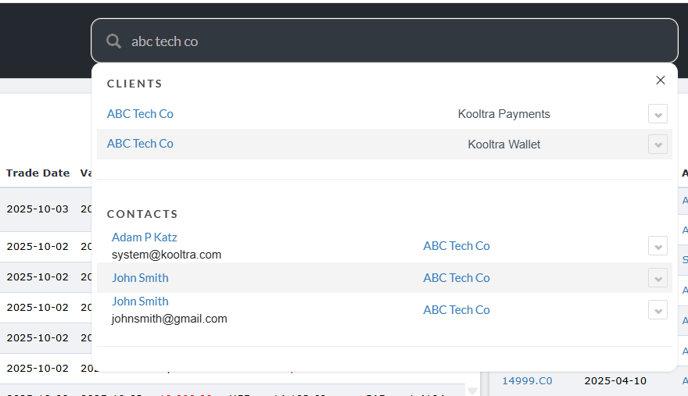Viewport: 688px width, 396px height.
Task: Click the CLIENTS section heading
Action: 135,84
